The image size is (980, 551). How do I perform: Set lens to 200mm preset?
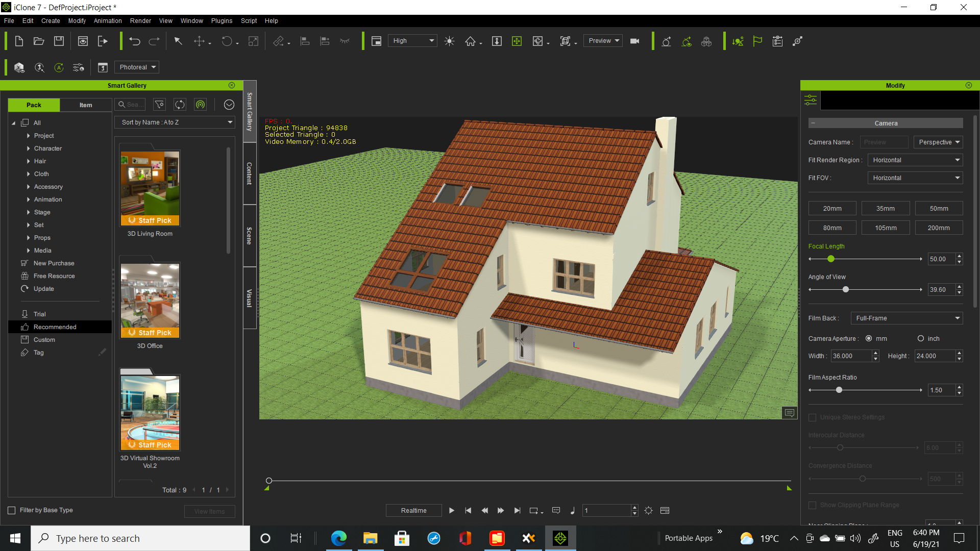click(x=939, y=228)
